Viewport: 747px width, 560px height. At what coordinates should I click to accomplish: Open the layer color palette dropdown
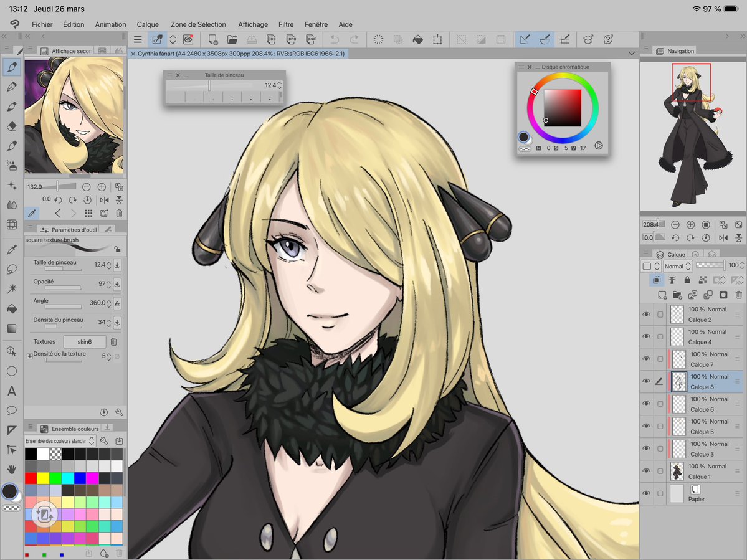pyautogui.click(x=651, y=266)
